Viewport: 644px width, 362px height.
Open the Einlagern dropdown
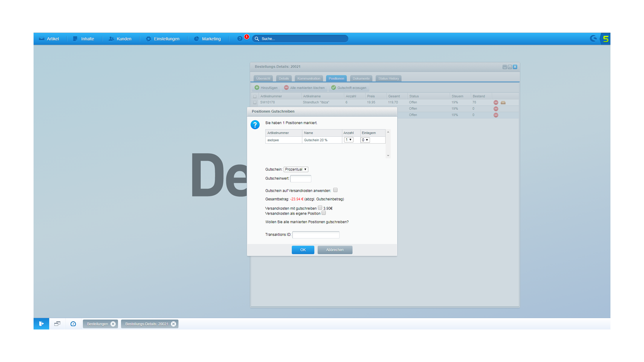click(365, 140)
